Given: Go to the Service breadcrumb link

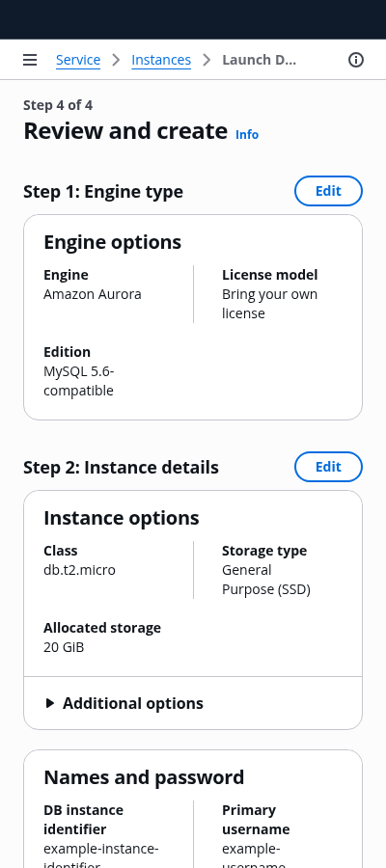Looking at the screenshot, I should pyautogui.click(x=78, y=60).
